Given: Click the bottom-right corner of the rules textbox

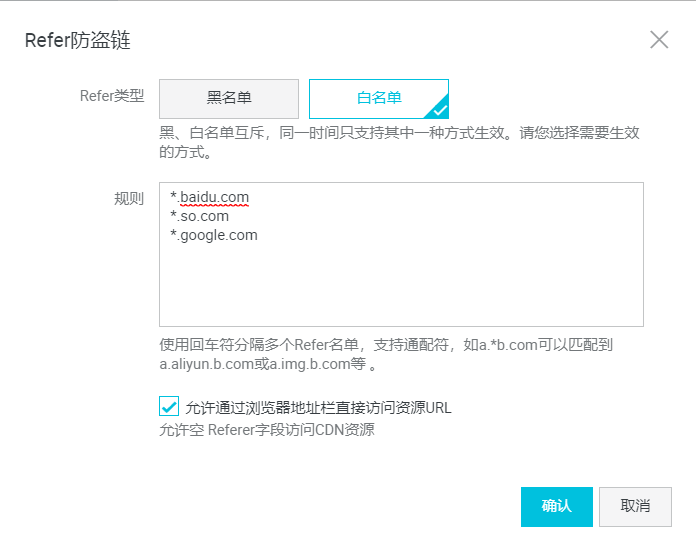Looking at the screenshot, I should tap(639, 322).
